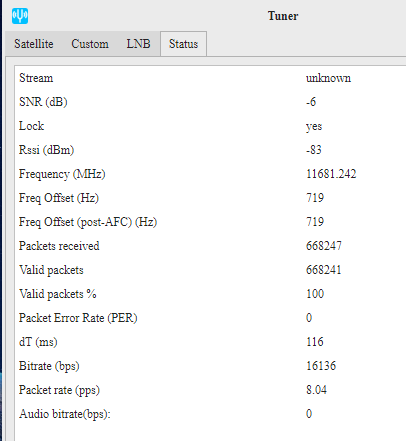Click the Valid packets % label
The width and height of the screenshot is (406, 441).
pyautogui.click(x=58, y=294)
